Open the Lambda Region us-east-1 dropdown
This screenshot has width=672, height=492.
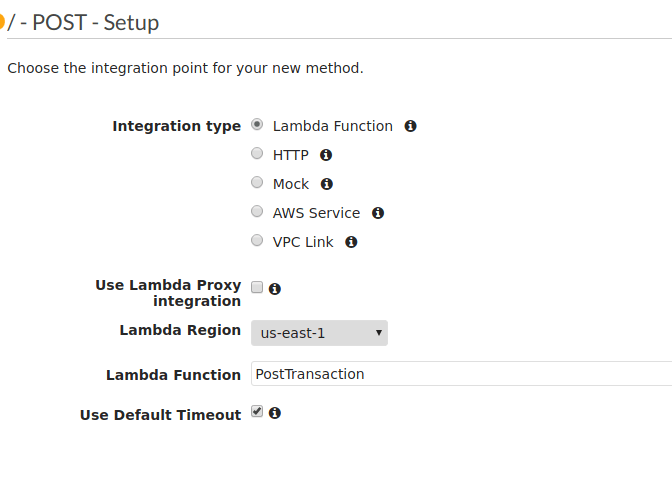[x=319, y=333]
